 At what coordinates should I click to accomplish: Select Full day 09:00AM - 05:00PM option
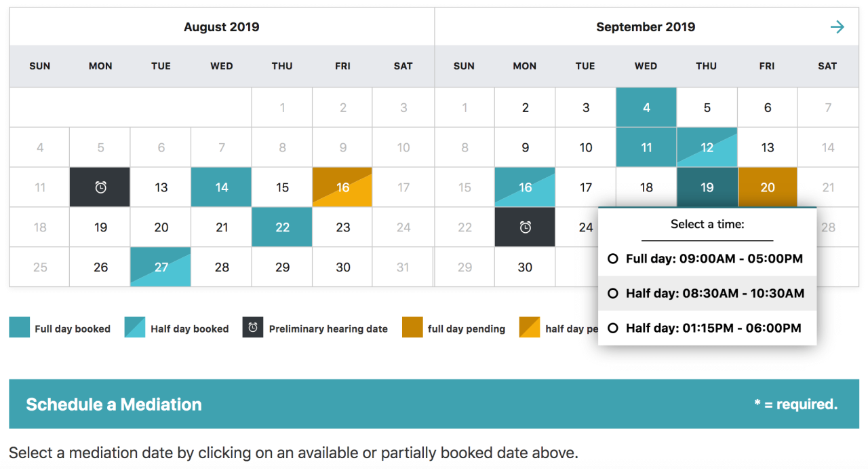tap(707, 259)
